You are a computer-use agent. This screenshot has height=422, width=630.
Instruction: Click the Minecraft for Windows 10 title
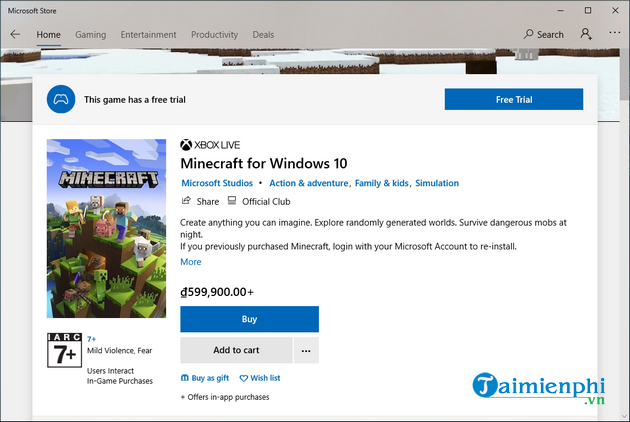click(264, 164)
